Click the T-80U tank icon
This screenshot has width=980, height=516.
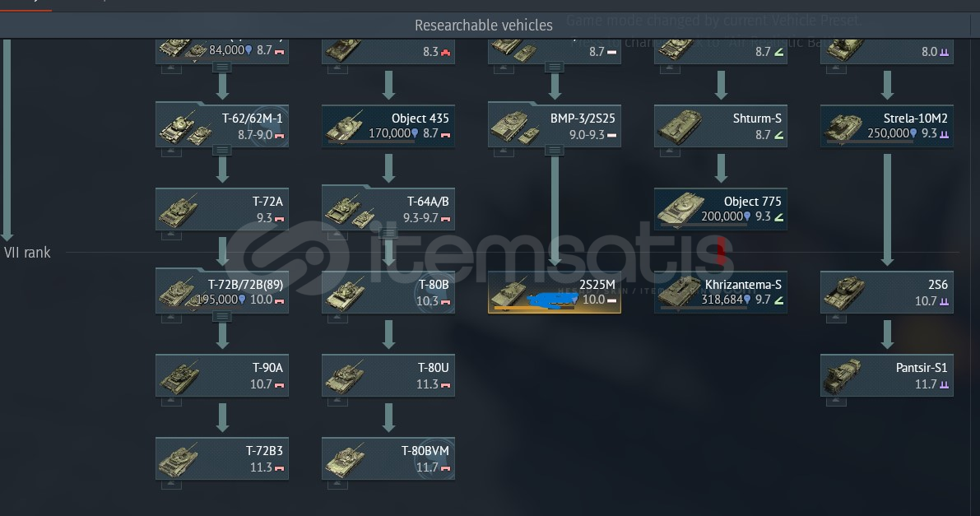coord(345,376)
